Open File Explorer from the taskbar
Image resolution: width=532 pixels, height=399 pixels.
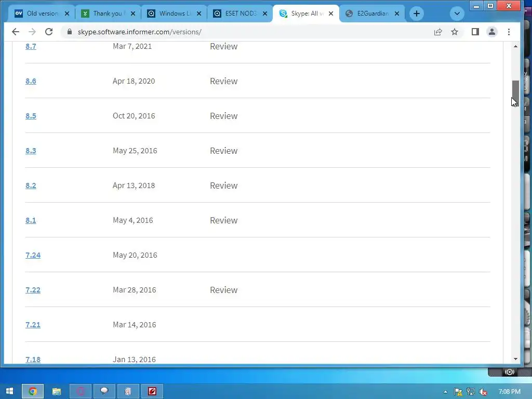(57, 392)
